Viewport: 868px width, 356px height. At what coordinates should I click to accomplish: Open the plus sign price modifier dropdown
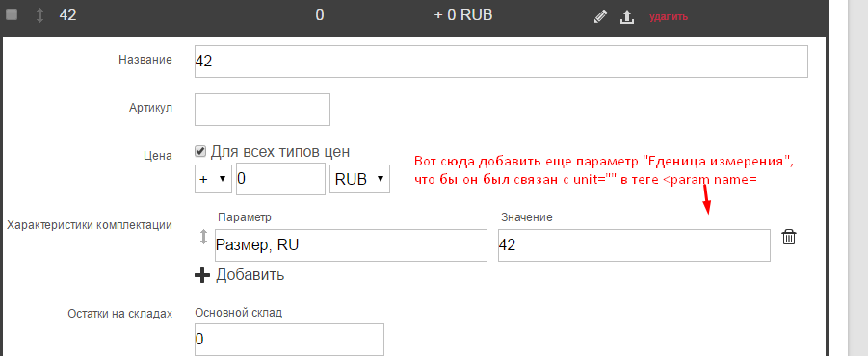point(213,179)
